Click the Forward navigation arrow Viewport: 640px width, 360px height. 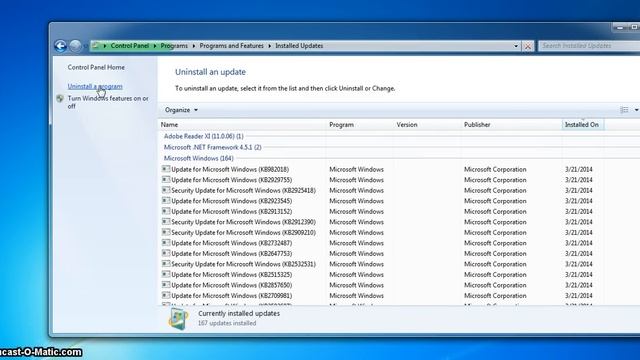(x=75, y=46)
